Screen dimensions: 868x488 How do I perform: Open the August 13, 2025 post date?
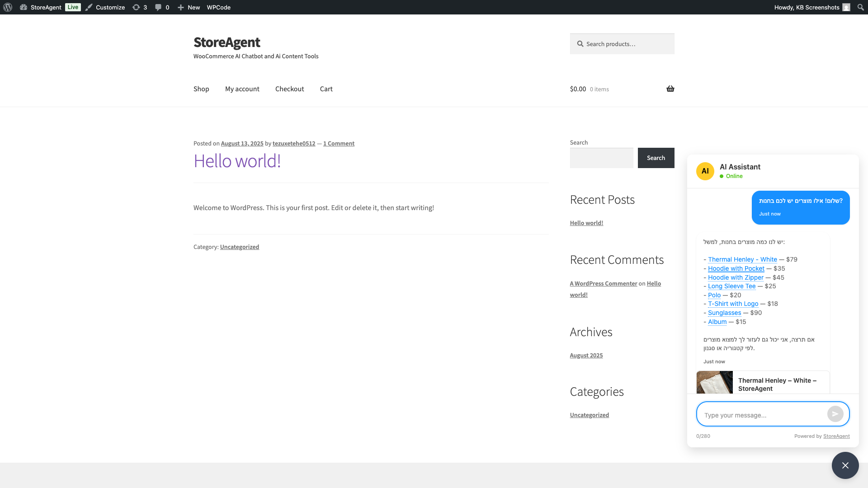point(242,143)
